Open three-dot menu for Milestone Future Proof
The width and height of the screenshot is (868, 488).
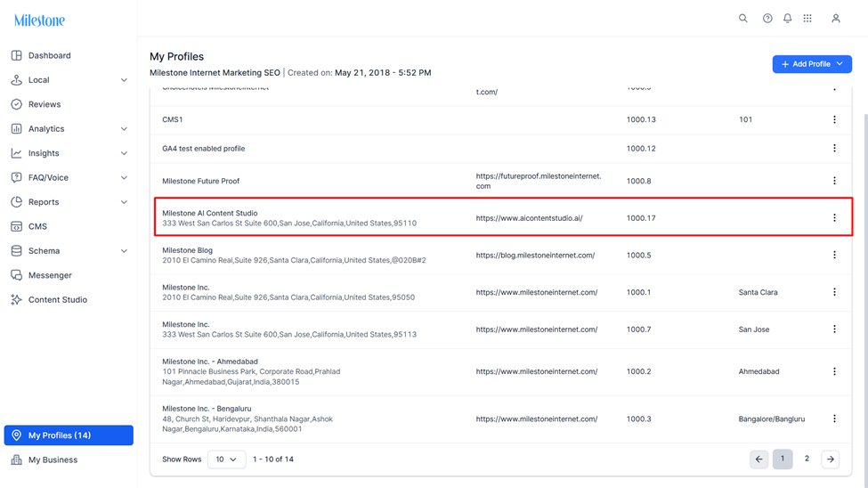tap(834, 181)
